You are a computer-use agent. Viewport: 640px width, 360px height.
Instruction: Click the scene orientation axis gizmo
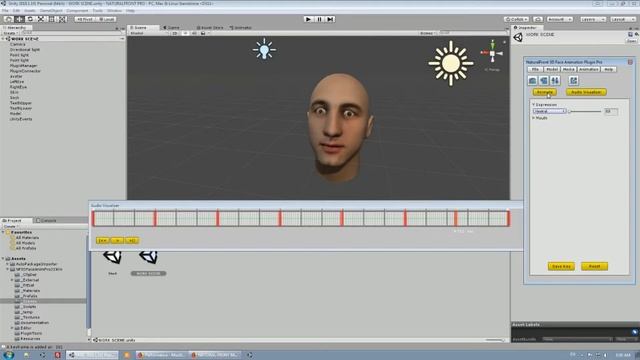[x=492, y=53]
